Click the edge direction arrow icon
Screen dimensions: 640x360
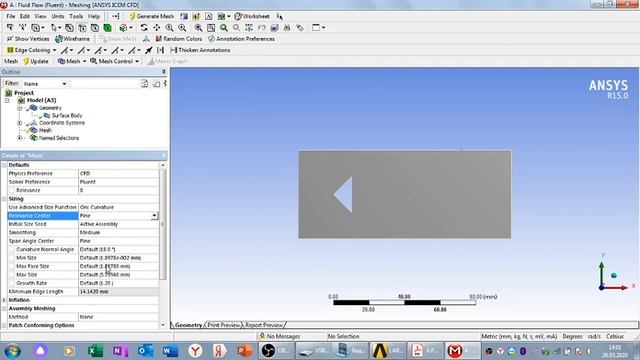tap(149, 50)
